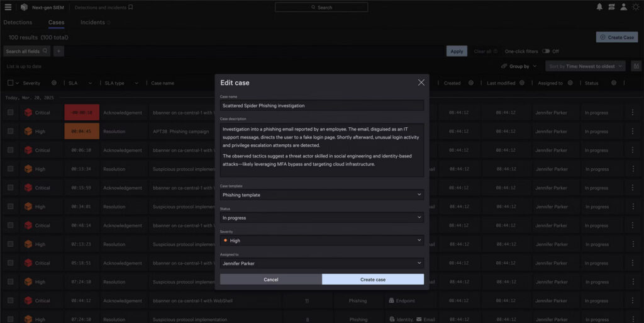Click the Severity column filter icon
This screenshot has height=323, width=644.
pyautogui.click(x=54, y=83)
